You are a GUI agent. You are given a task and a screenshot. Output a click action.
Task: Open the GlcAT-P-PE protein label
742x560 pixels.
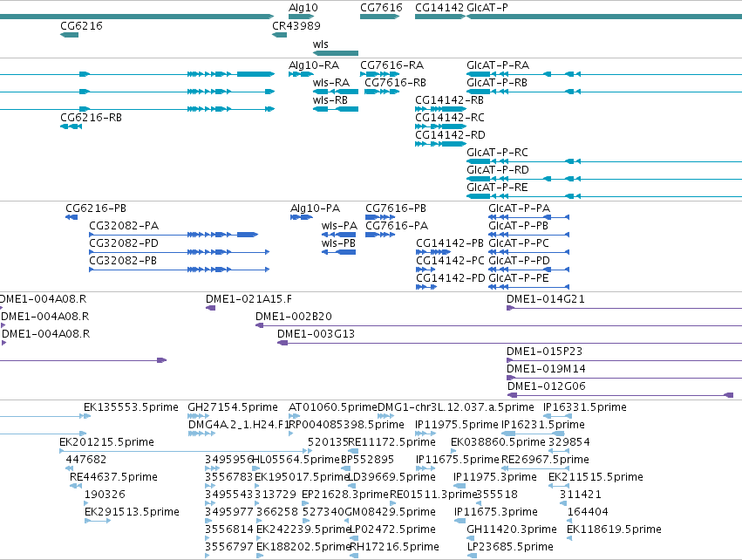(x=519, y=278)
